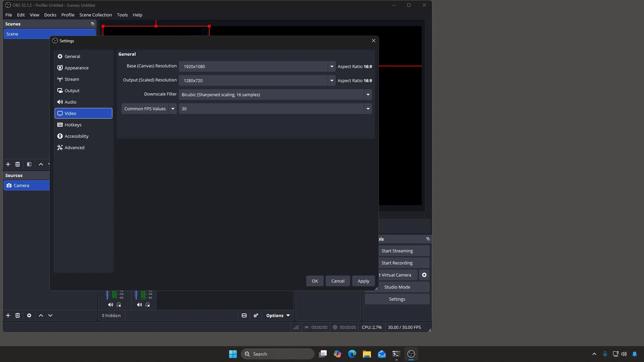Move source down arrow icon
644x362 pixels.
tap(50, 315)
